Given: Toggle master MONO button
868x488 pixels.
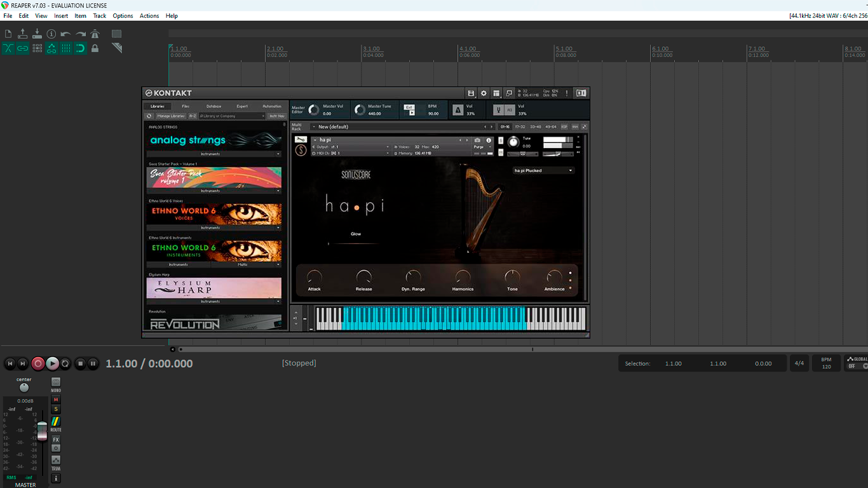Looking at the screenshot, I should click(x=56, y=383).
